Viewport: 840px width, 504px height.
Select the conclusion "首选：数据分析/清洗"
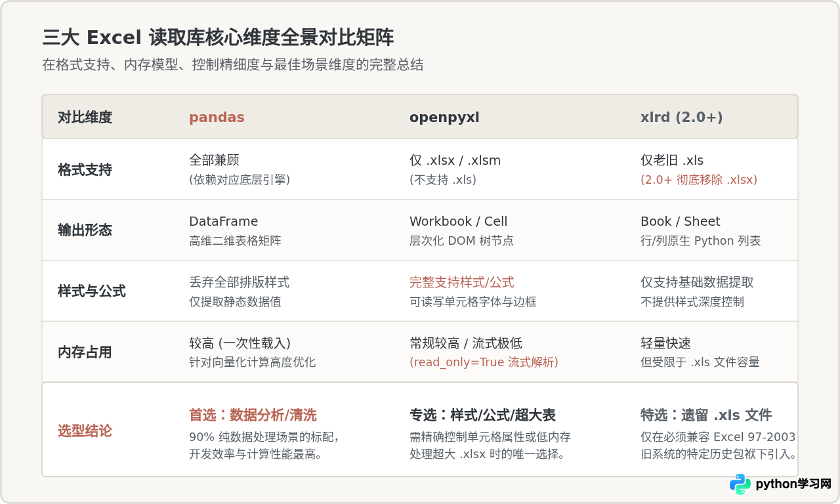click(x=253, y=415)
